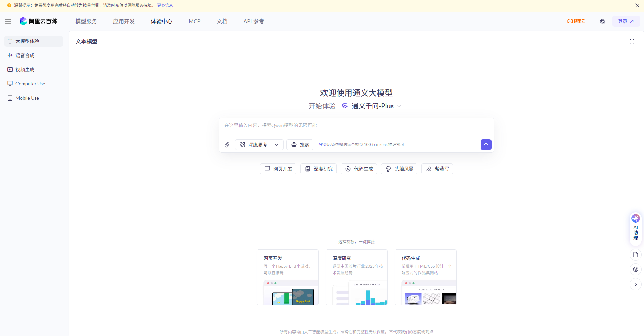The image size is (644, 336).
Task: Click the language globe icon
Action: pos(602,21)
